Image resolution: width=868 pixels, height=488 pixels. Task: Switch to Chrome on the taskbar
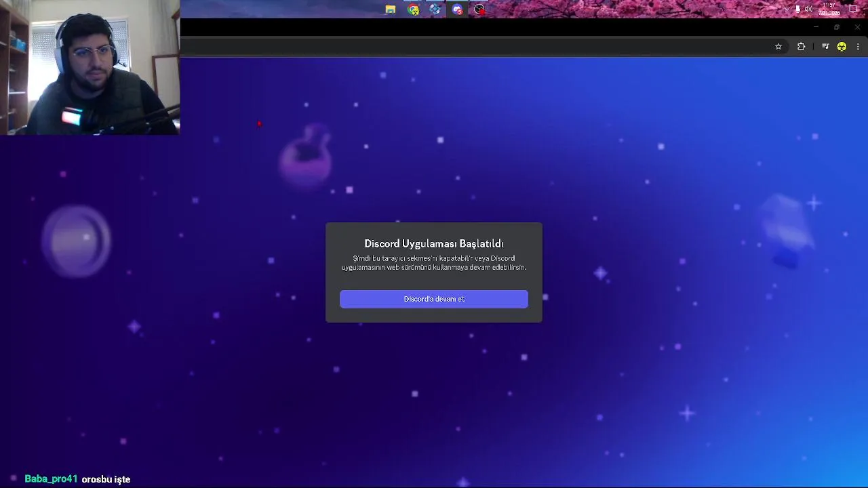[x=413, y=9]
